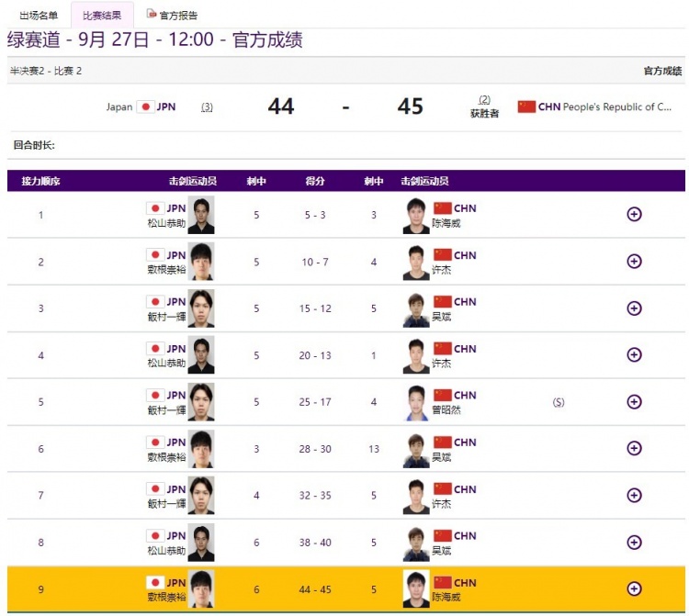The width and height of the screenshot is (689, 616).
Task: Select score 28 - 30 in bout 6
Action: [315, 449]
